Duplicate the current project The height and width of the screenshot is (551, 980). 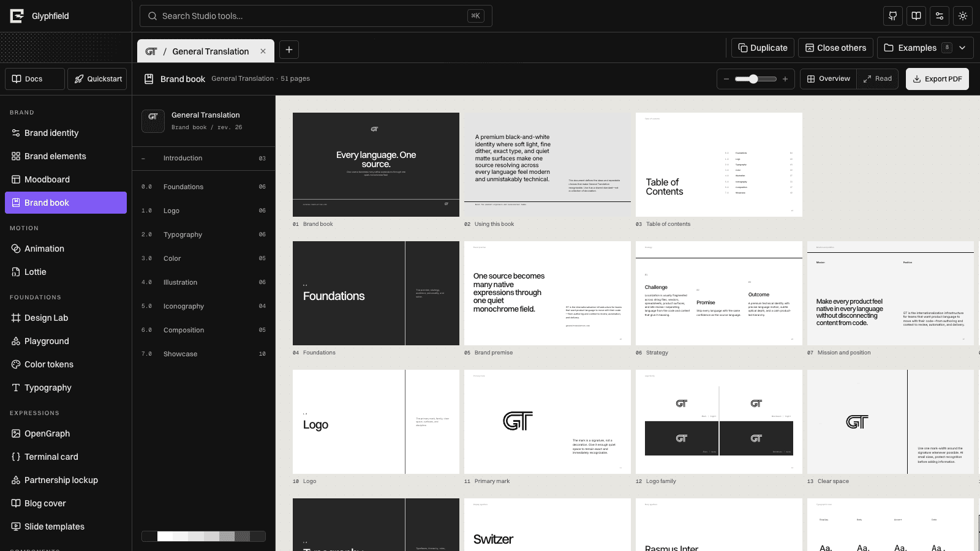763,48
